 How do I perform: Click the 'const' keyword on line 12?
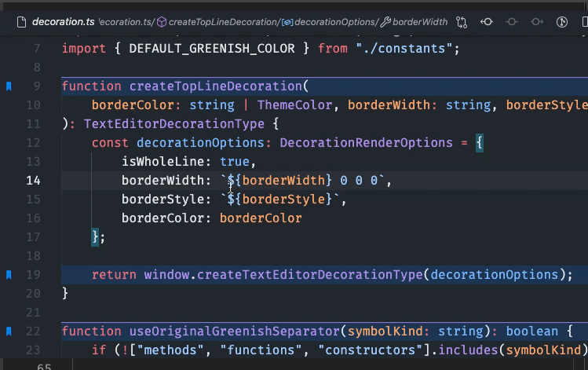110,143
